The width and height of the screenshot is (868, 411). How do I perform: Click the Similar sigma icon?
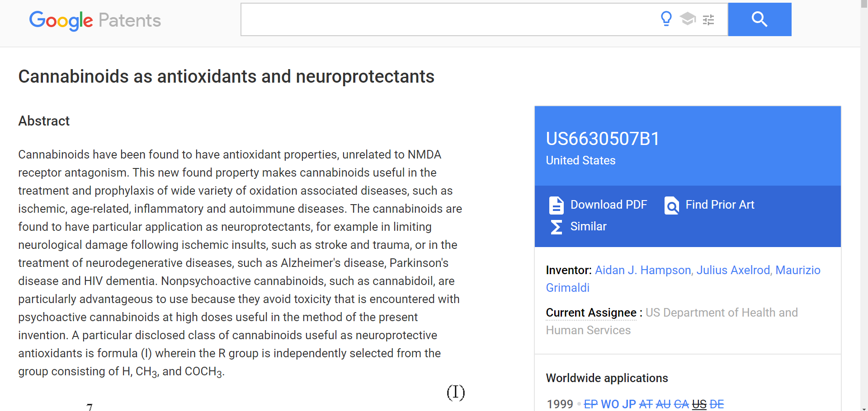tap(556, 227)
